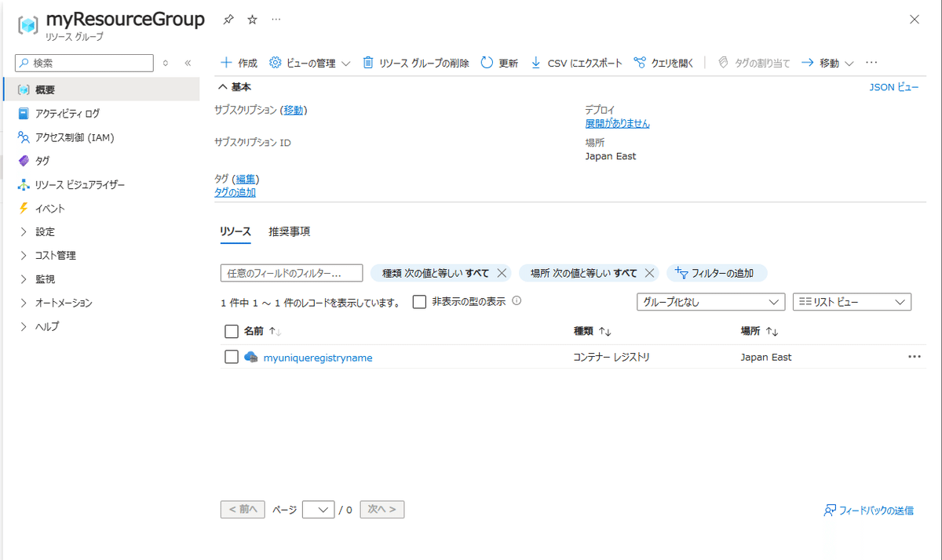Open toolbar overflow ellipsis after 移動
The height and width of the screenshot is (560, 942).
click(x=871, y=63)
